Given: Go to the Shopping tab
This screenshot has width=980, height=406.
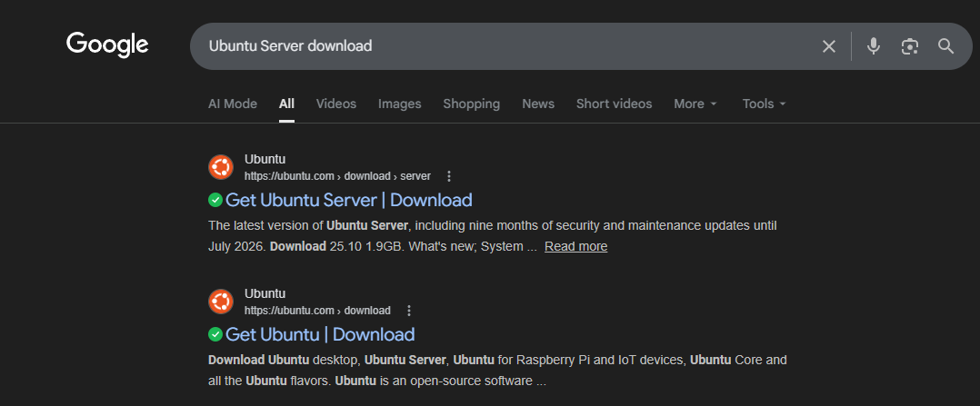Looking at the screenshot, I should tap(471, 104).
